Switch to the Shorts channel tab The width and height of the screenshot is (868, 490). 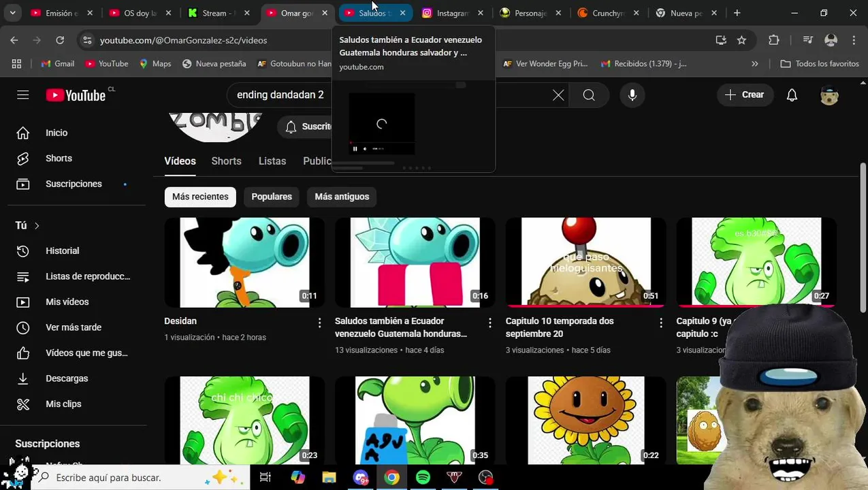[x=226, y=161]
